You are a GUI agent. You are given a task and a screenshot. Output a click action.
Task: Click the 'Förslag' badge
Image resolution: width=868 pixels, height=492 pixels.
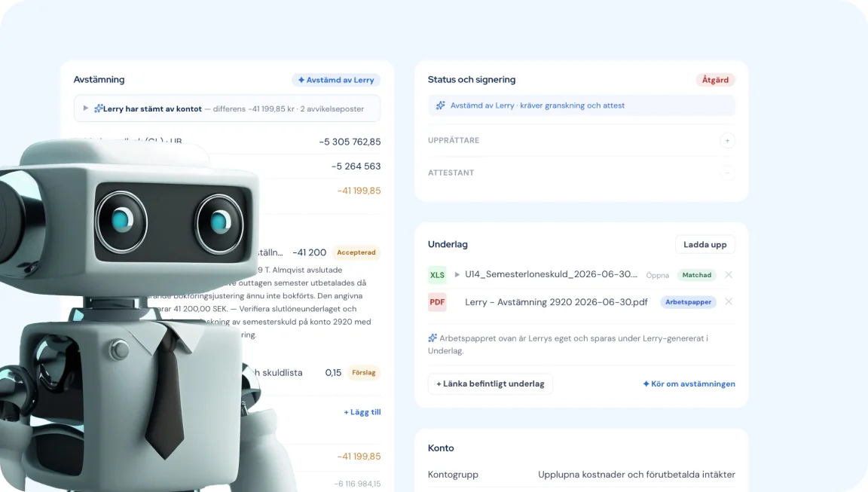click(x=364, y=372)
